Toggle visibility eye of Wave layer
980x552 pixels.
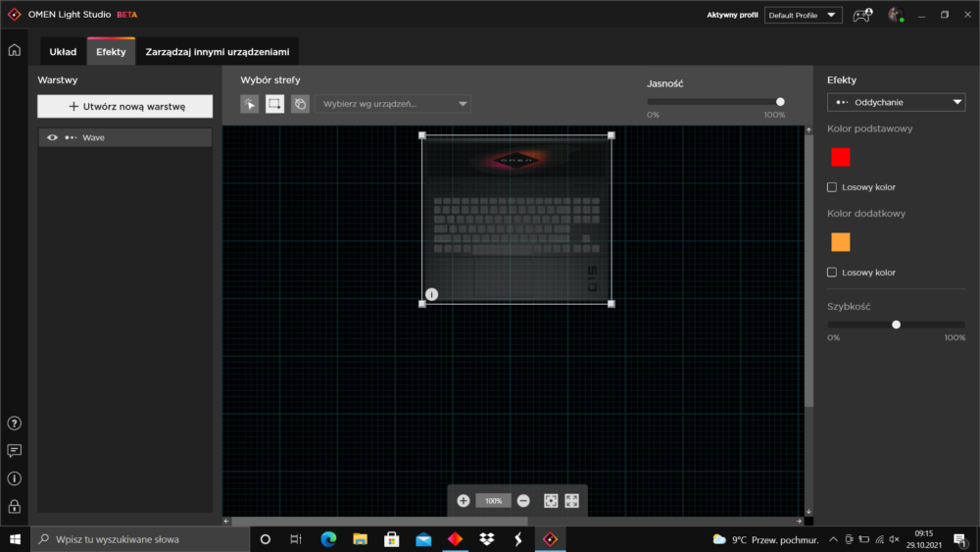tap(53, 137)
